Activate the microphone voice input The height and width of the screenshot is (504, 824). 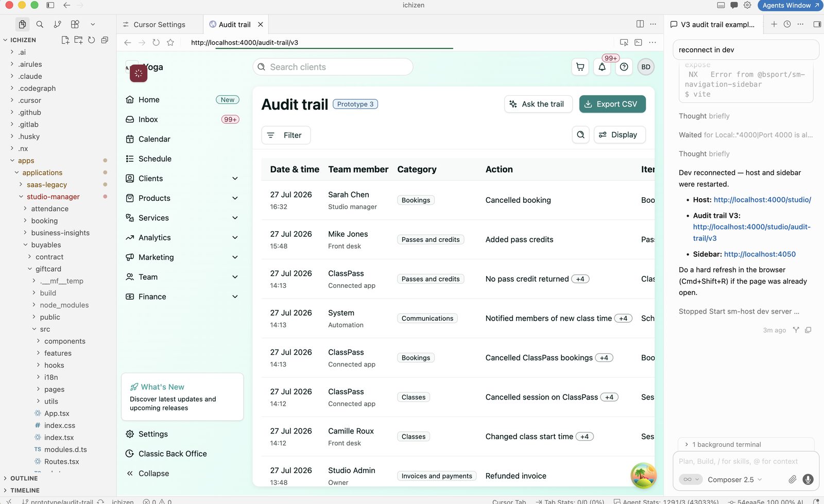(808, 479)
